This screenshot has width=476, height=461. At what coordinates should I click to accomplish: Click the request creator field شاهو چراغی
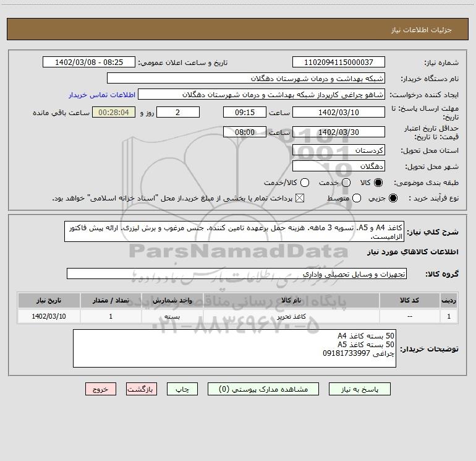(261, 95)
